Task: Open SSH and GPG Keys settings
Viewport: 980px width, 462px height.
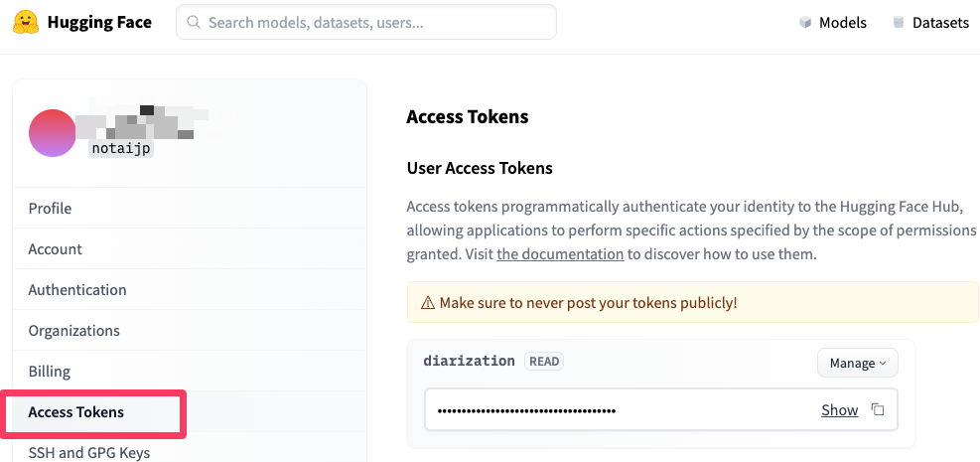Action: [x=89, y=453]
